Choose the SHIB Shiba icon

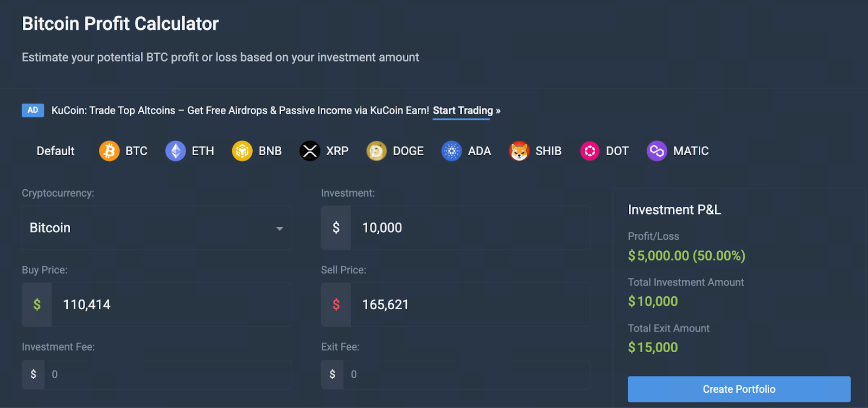tap(519, 151)
